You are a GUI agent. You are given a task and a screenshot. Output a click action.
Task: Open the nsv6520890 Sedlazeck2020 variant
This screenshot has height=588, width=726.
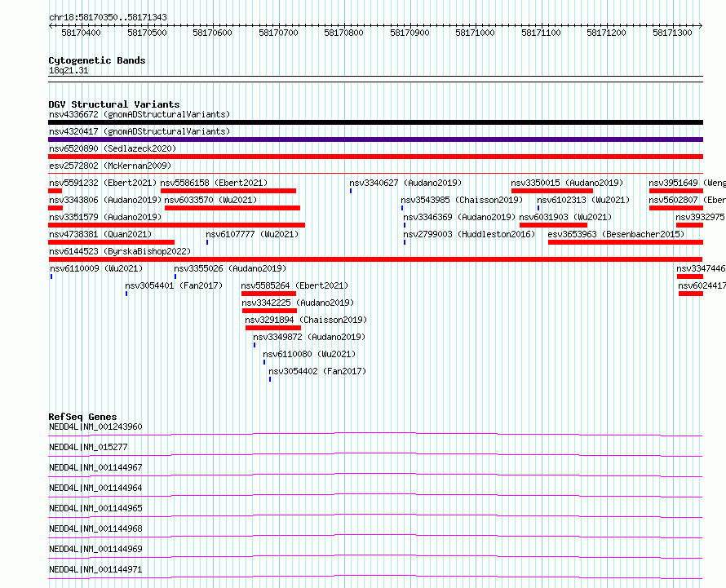pyautogui.click(x=113, y=148)
